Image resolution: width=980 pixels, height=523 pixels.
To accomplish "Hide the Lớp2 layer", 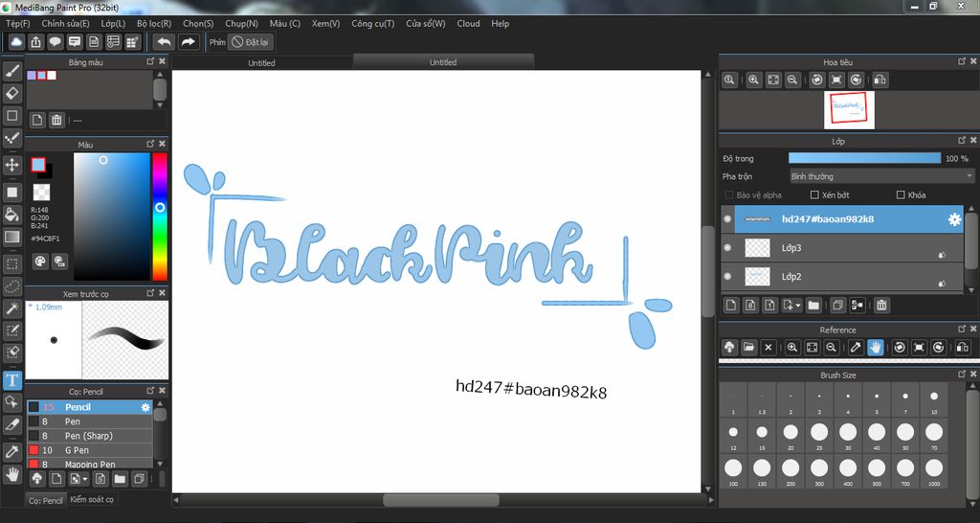I will coord(727,277).
